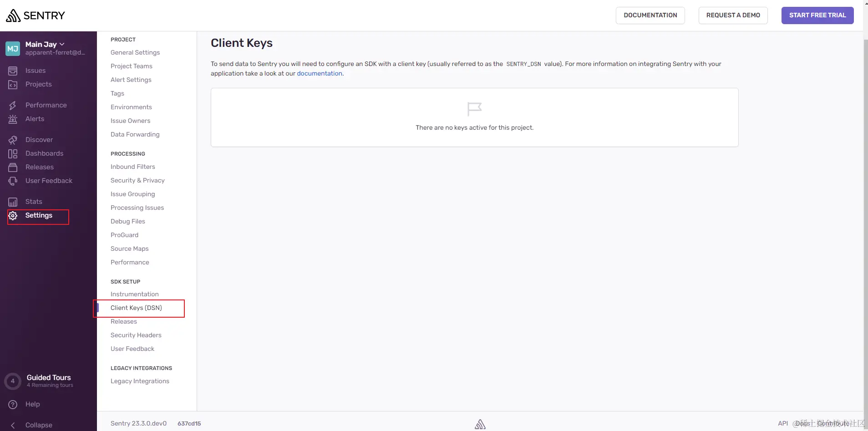The image size is (868, 431).
Task: Open Alerts using the siren icon
Action: (13, 119)
